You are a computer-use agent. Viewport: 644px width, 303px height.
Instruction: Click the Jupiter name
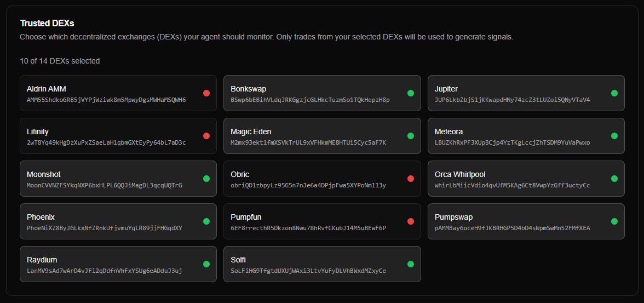(x=446, y=89)
